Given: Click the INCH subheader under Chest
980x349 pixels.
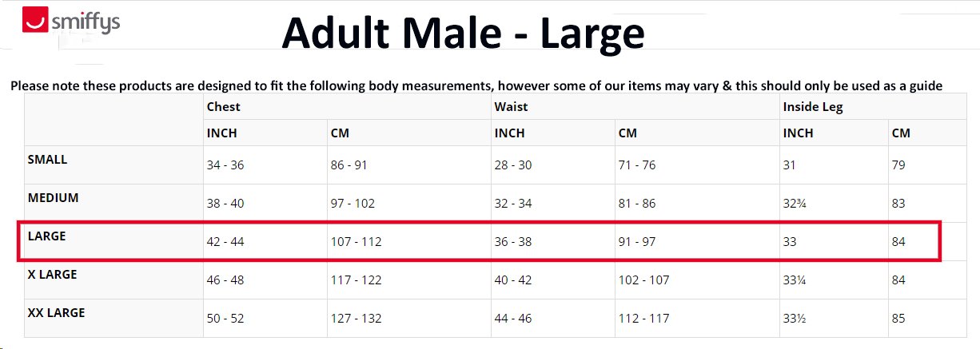Looking at the screenshot, I should [221, 133].
